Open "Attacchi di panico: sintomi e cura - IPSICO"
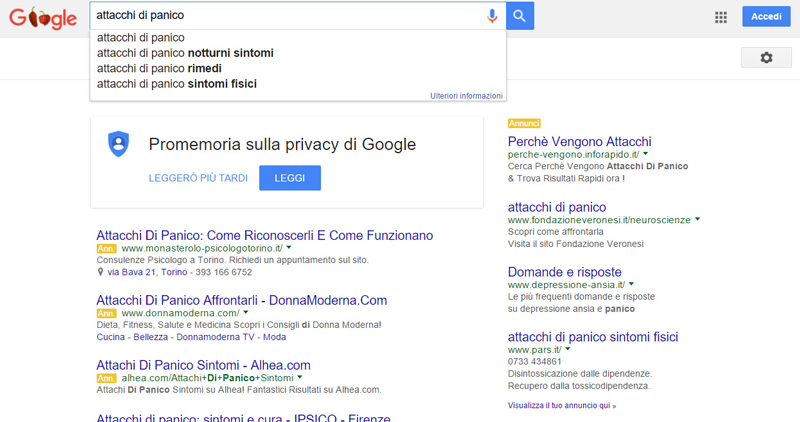 243,417
